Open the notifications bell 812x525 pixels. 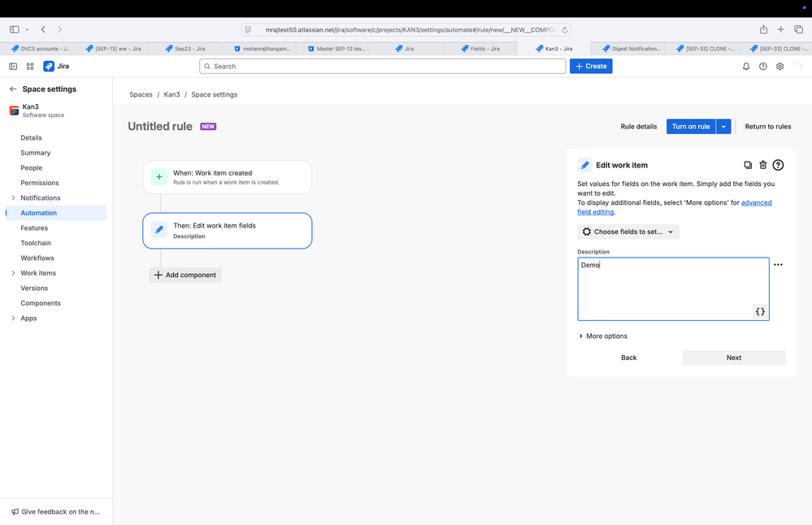coord(745,67)
